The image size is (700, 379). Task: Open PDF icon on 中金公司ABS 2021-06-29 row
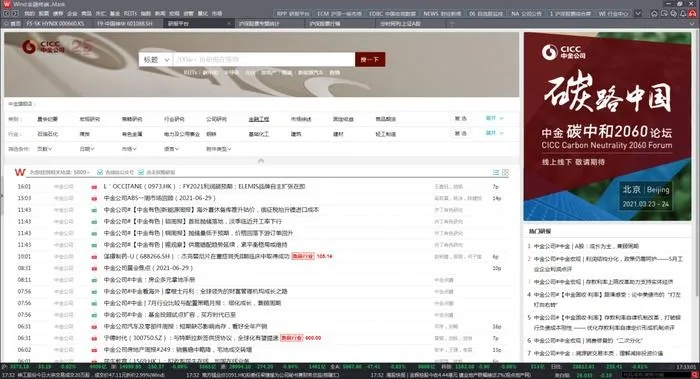94,199
